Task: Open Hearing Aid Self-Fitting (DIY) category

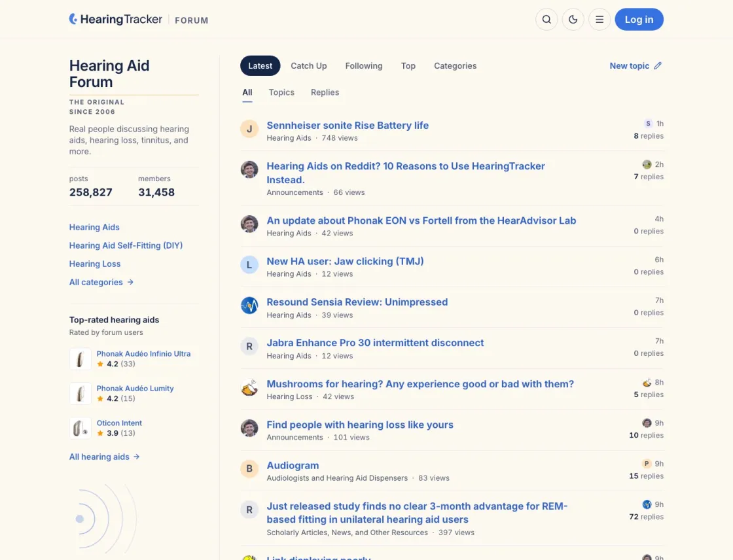Action: tap(126, 245)
